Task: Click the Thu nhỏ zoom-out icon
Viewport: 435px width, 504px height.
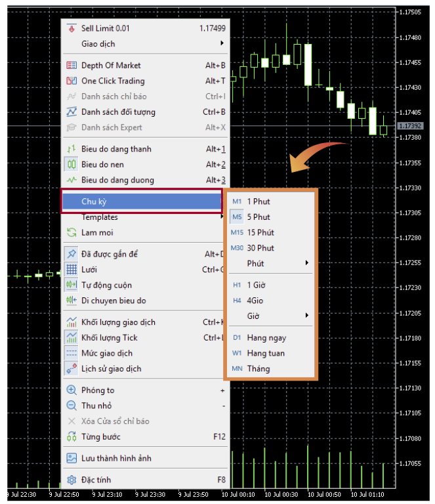Action: pyautogui.click(x=72, y=406)
